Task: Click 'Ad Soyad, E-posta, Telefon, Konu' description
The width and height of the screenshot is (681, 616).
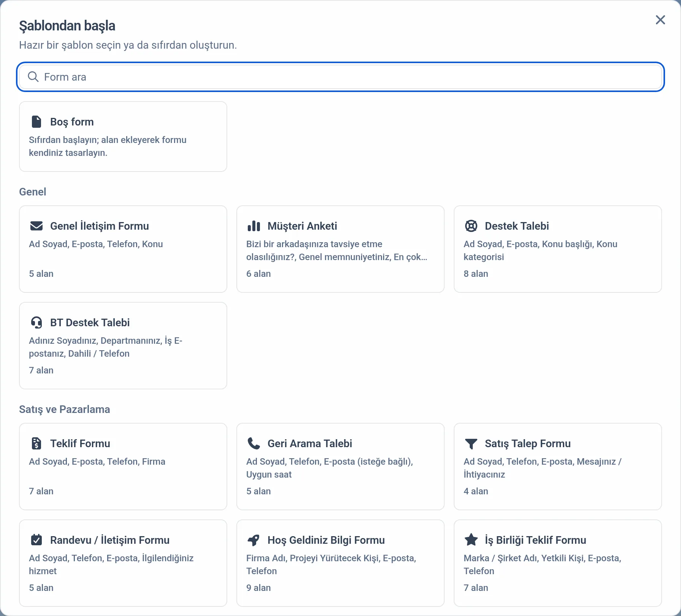Action: 96,244
